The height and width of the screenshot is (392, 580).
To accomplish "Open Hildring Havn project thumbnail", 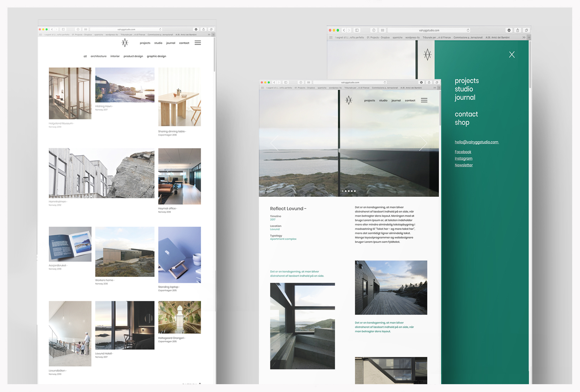I will point(125,85).
